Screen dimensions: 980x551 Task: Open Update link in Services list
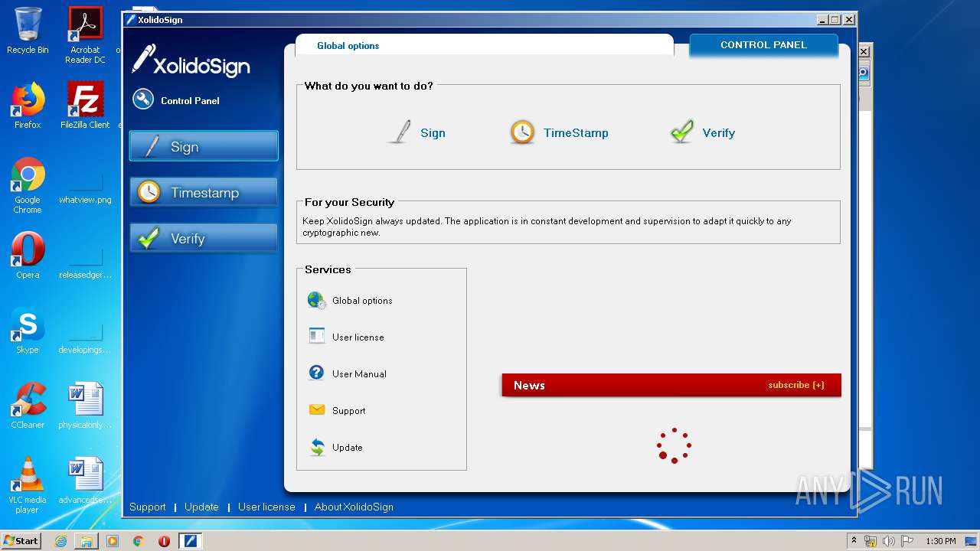[347, 448]
